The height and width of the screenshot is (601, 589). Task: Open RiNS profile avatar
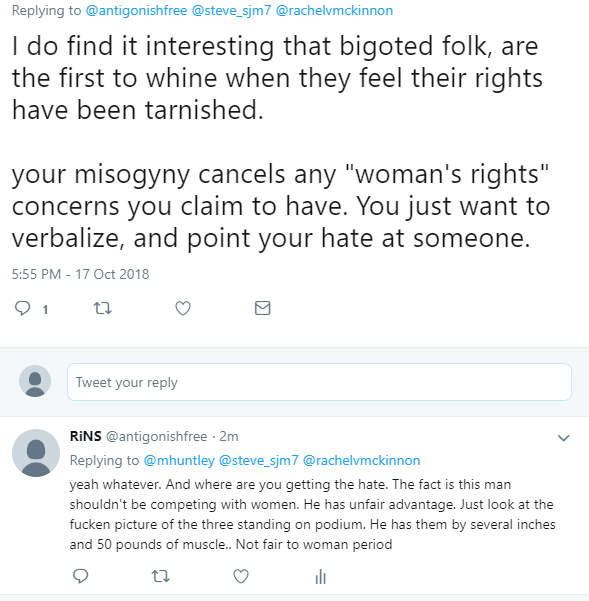point(36,453)
